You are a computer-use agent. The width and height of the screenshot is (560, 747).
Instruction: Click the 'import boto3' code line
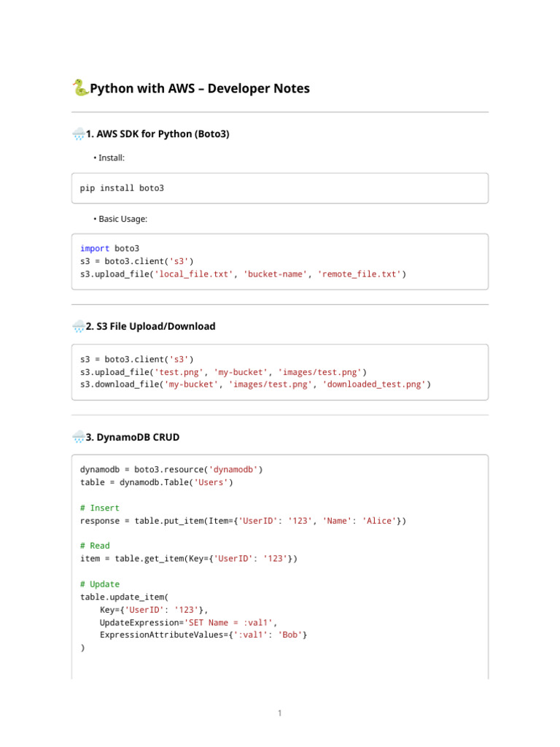[x=109, y=249]
